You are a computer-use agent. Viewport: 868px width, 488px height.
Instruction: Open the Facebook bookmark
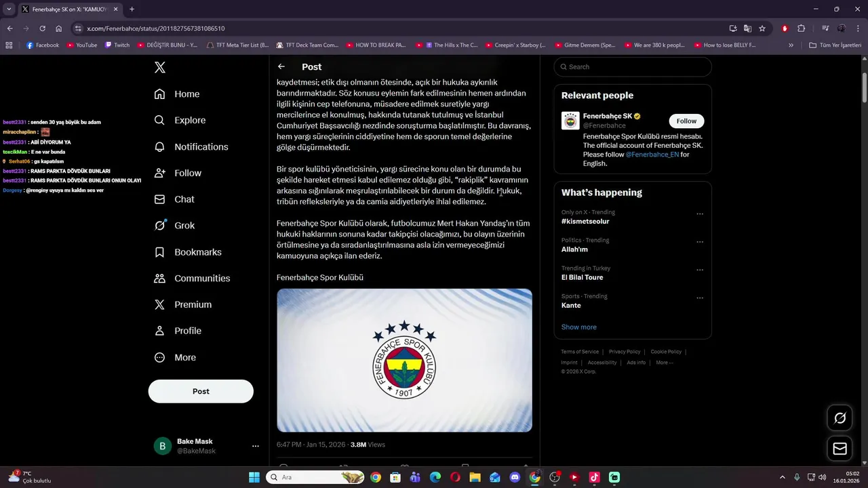43,45
